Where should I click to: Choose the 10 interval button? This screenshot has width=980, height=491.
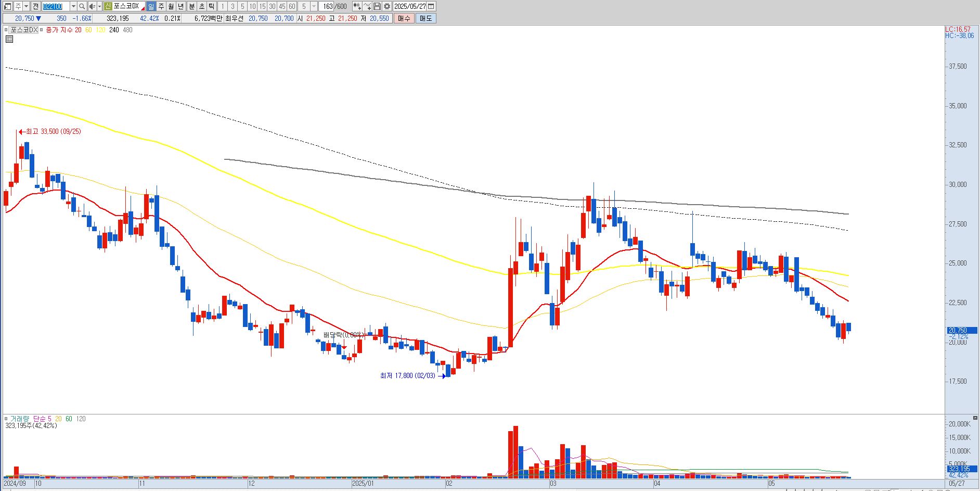click(252, 6)
